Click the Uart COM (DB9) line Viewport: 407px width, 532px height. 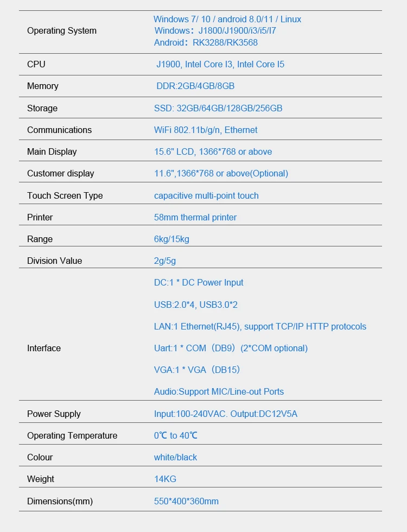tap(231, 348)
